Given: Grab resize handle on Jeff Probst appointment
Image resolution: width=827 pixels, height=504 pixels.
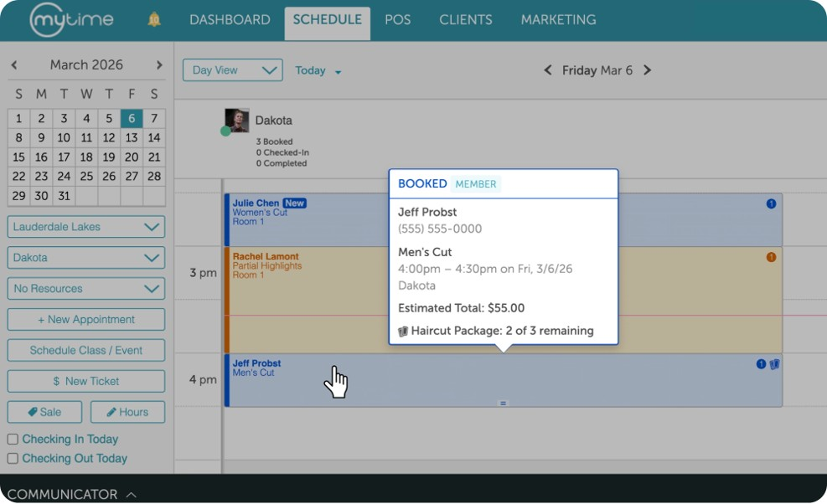Looking at the screenshot, I should 504,404.
